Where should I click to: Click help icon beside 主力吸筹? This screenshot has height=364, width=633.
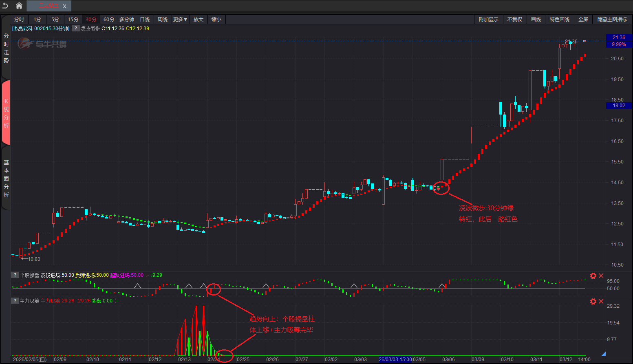pos(15,301)
